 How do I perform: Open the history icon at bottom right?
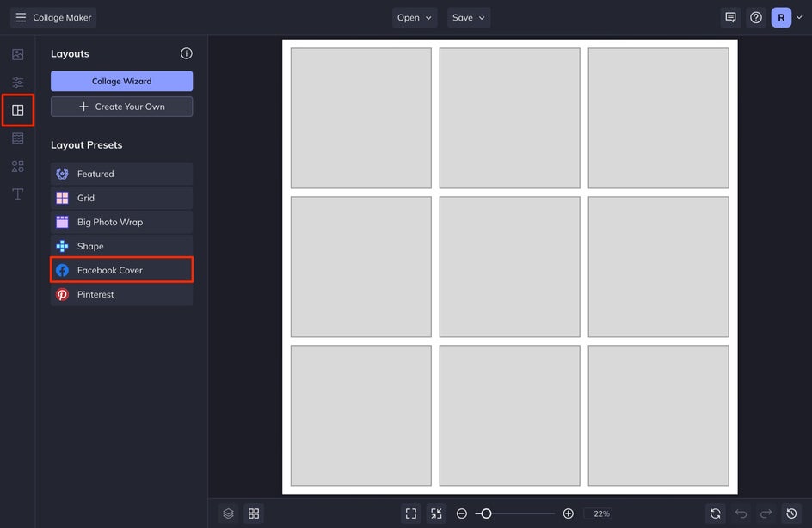[792, 513]
